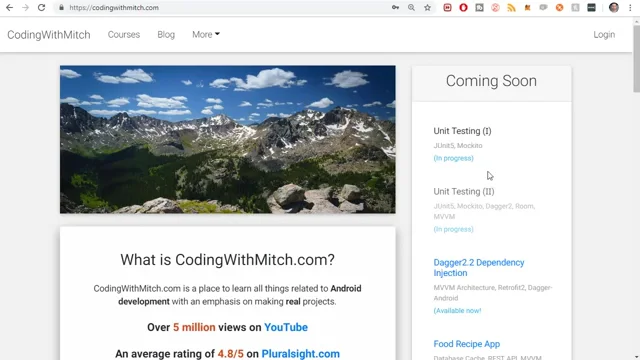Click In progress under Unit Testing (I)

coord(453,158)
